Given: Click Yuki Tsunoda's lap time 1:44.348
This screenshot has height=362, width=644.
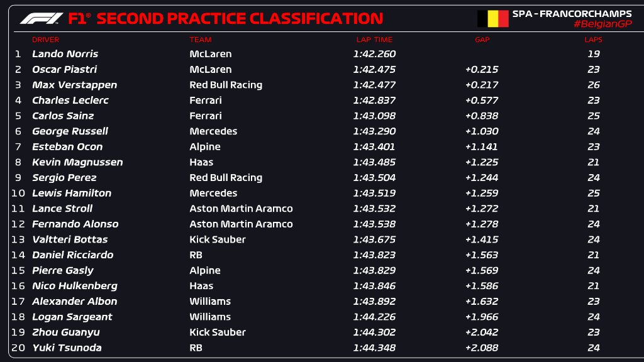Looking at the screenshot, I should [x=374, y=348].
